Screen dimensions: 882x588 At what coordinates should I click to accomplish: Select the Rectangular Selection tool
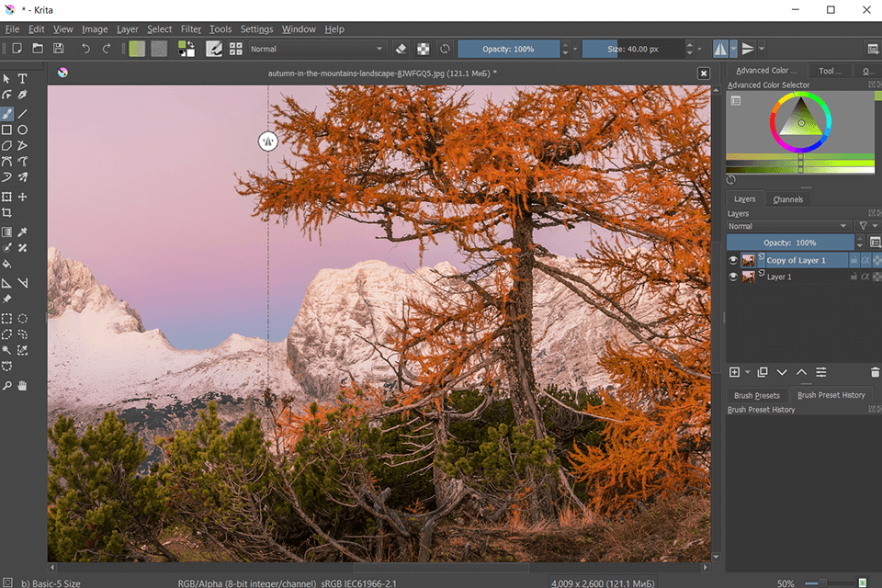click(x=6, y=319)
